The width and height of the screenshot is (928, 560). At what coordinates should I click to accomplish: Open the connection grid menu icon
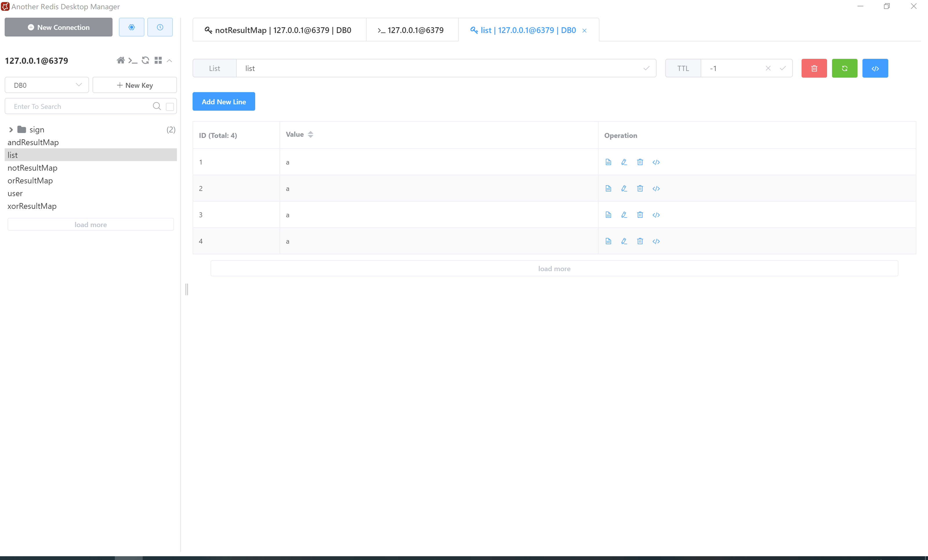point(158,60)
